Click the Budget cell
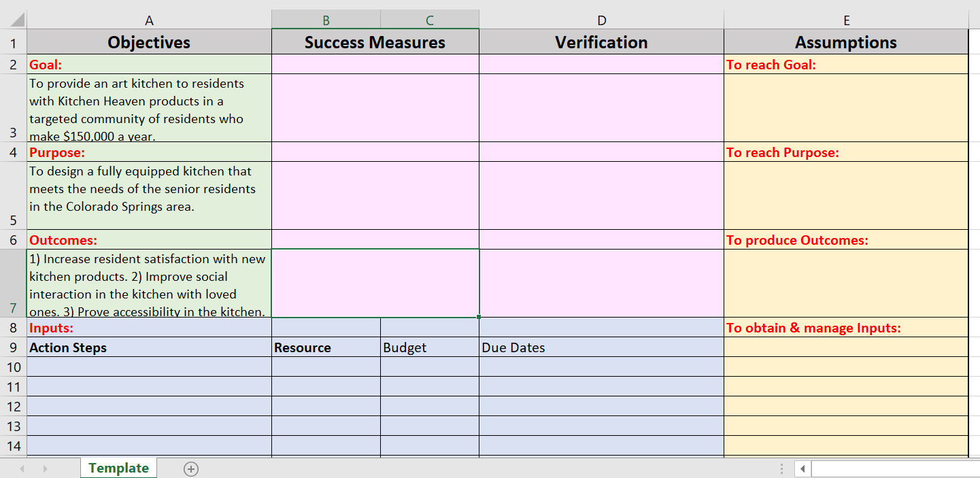Screen dimensions: 980x478 click(430, 347)
